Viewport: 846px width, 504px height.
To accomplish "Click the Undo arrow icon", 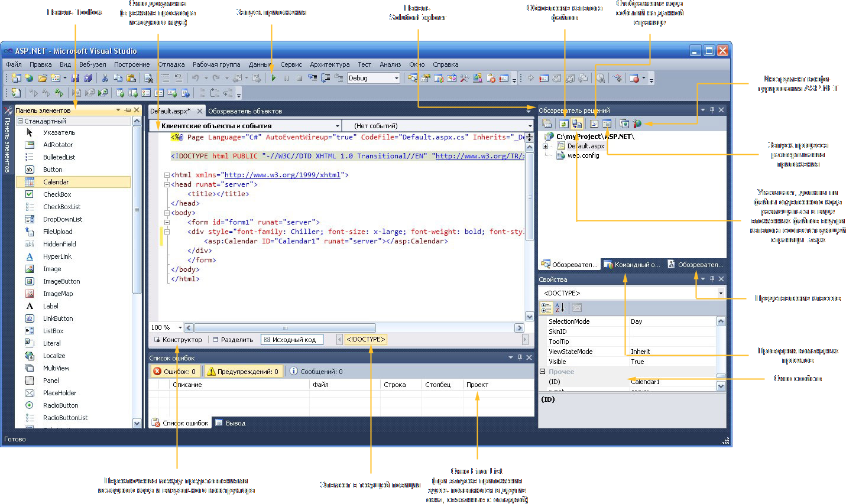I will [x=195, y=78].
